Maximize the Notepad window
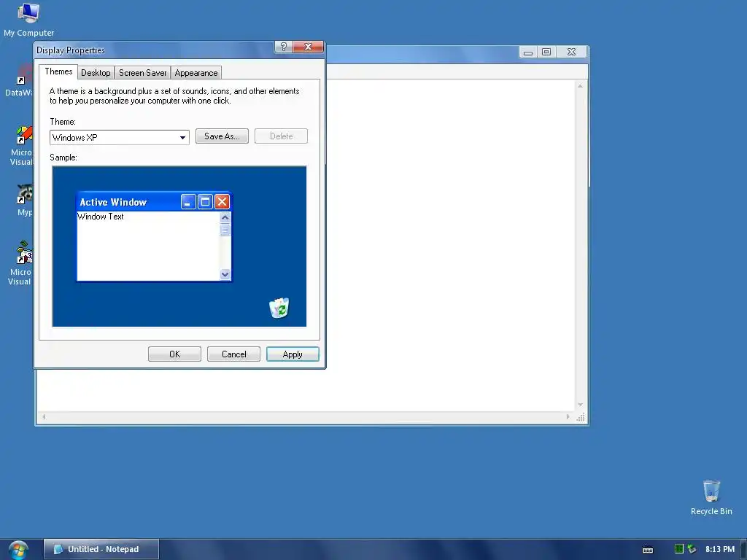747x560 pixels. pyautogui.click(x=546, y=52)
